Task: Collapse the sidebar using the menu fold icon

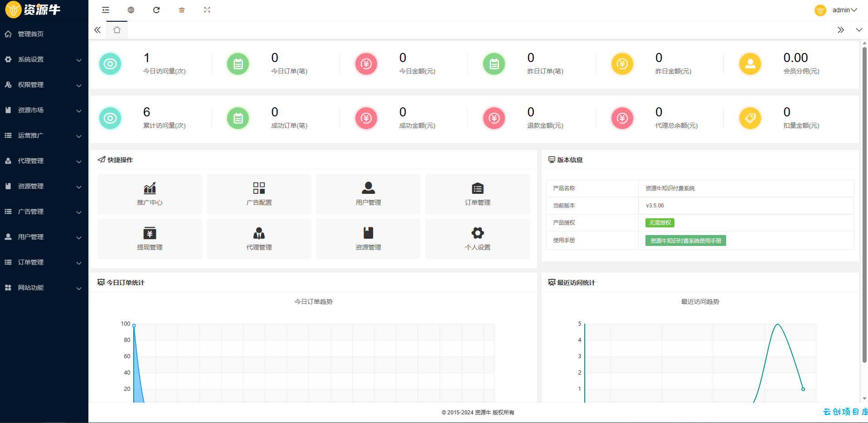Action: (106, 10)
